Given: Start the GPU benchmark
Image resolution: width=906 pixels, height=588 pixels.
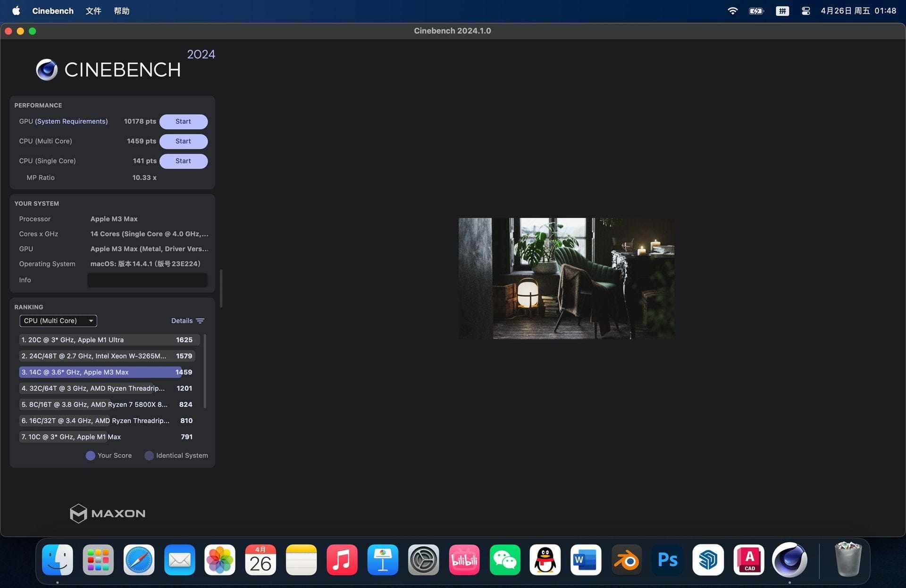Looking at the screenshot, I should [183, 121].
